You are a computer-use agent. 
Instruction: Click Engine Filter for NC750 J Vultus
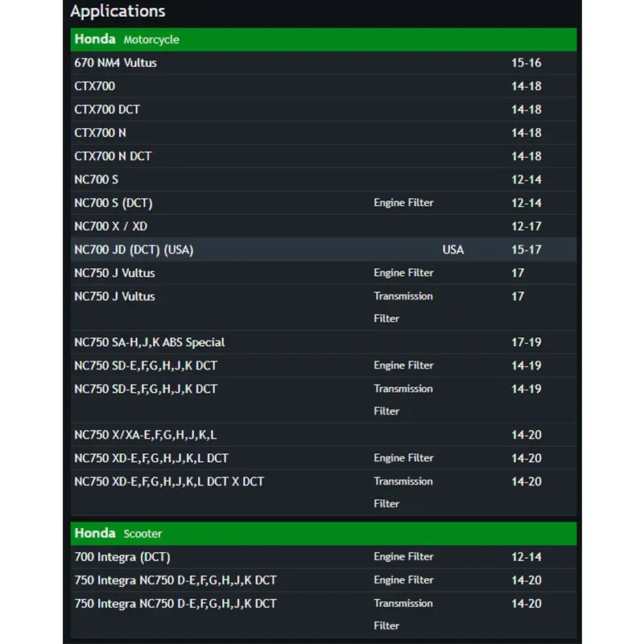pos(403,273)
